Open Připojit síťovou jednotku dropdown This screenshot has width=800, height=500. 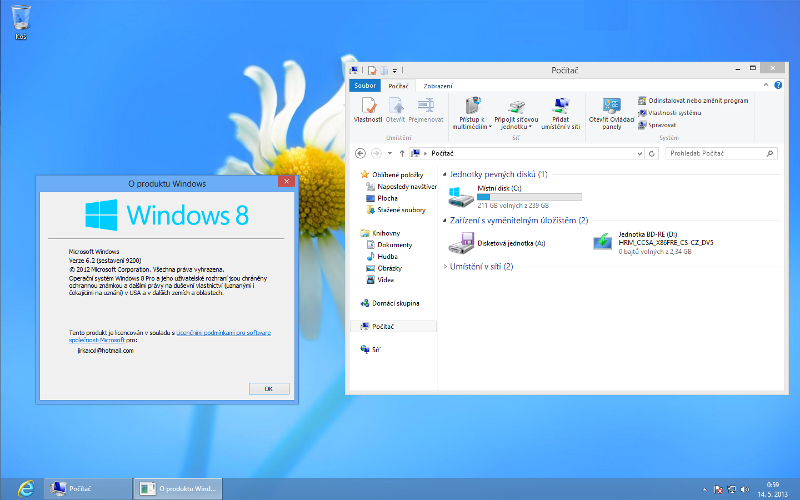[x=516, y=113]
